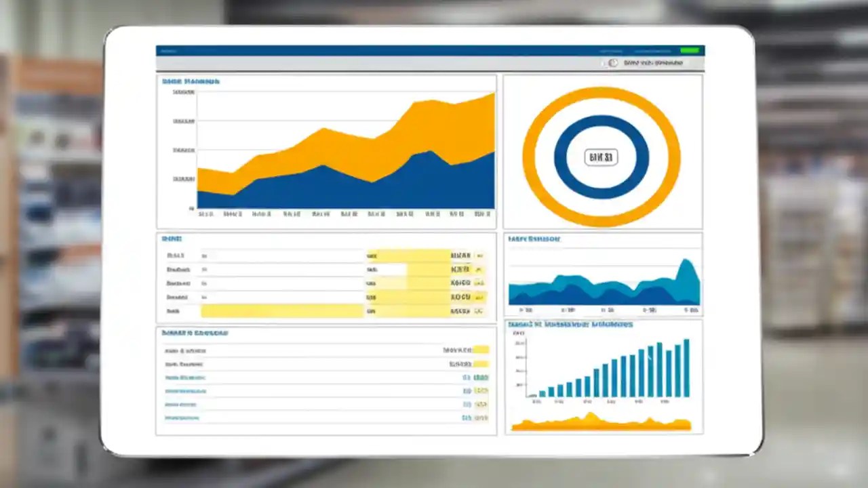Click the icon following the highlighted second row value
868x488 pixels.
(x=480, y=270)
